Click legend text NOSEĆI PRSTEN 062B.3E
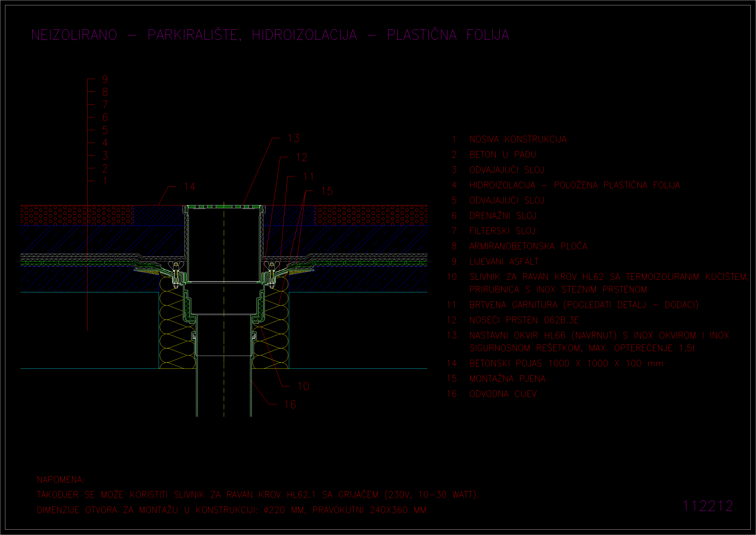 (x=524, y=320)
